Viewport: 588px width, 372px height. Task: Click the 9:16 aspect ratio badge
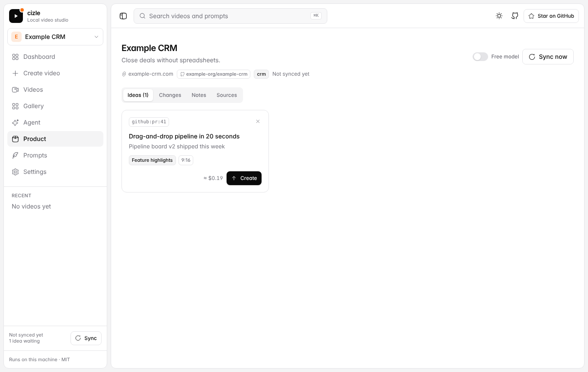[x=186, y=160]
